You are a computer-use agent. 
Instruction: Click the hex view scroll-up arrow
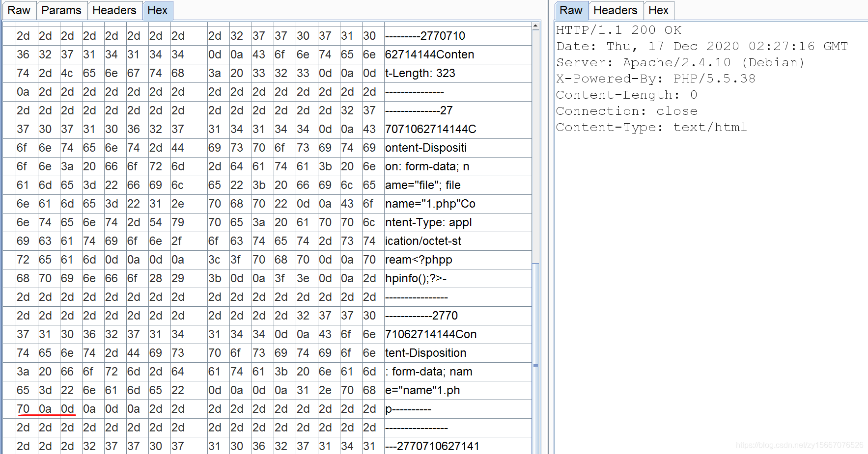(x=535, y=26)
